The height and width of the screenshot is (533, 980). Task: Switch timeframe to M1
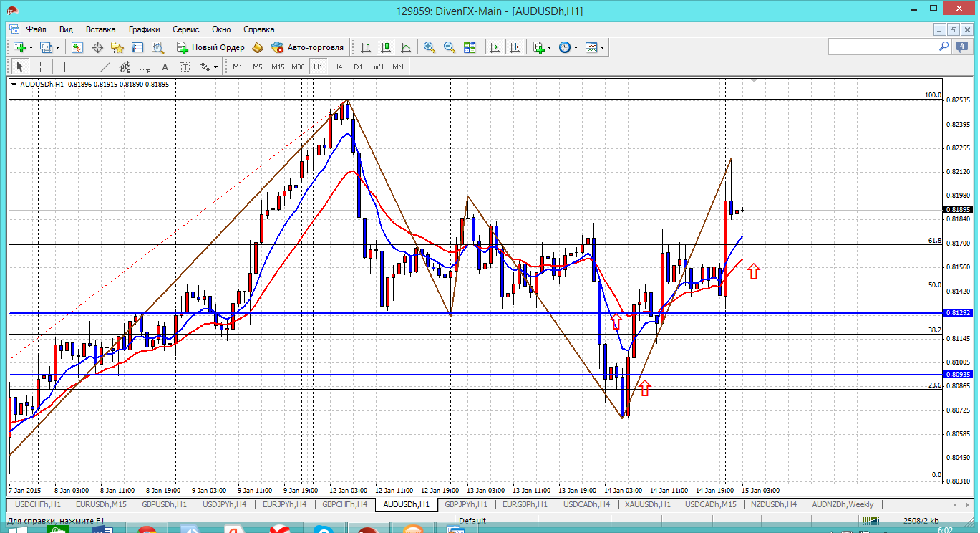[x=238, y=67]
